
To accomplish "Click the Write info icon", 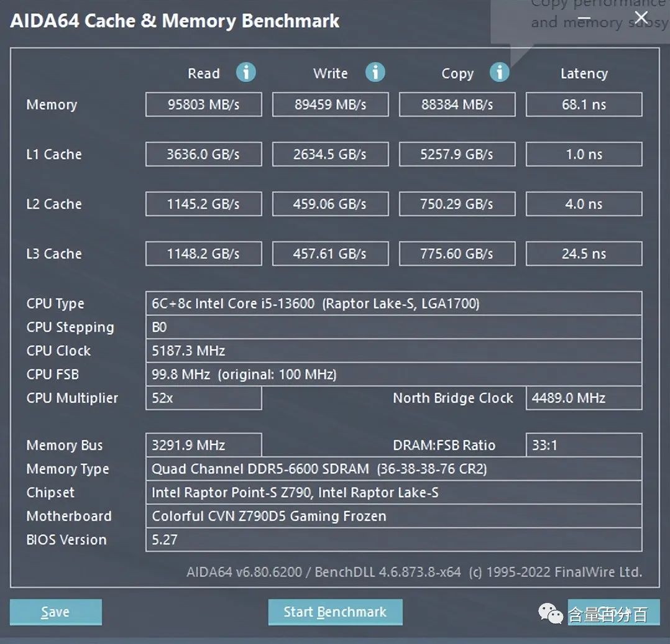I will tap(375, 72).
